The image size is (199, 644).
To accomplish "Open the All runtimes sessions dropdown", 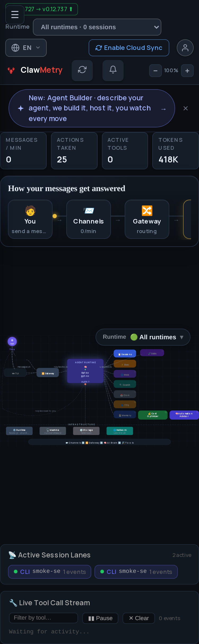I will (97, 27).
